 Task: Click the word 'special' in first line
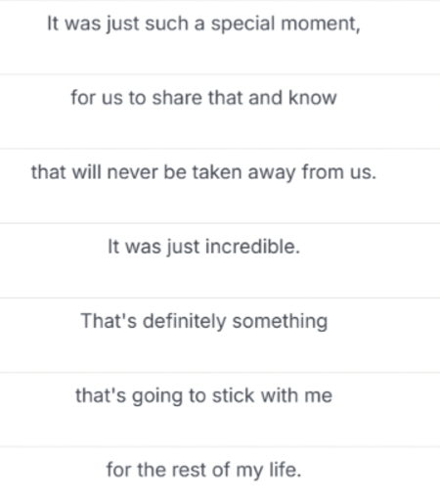click(x=243, y=24)
